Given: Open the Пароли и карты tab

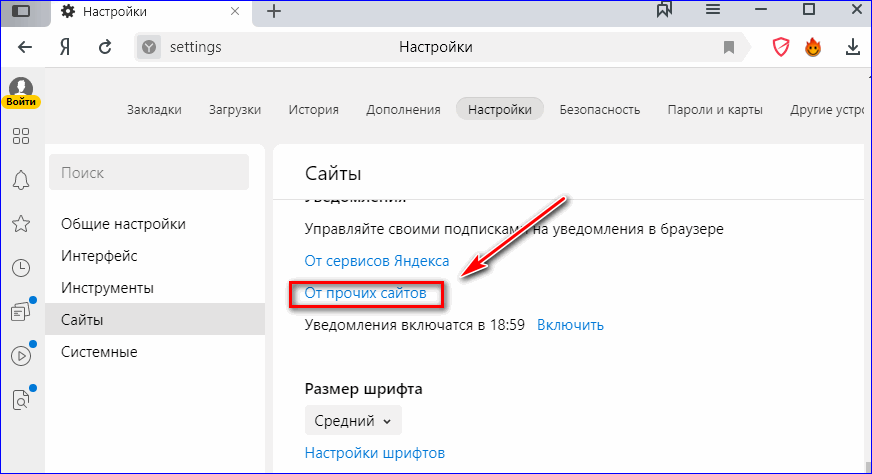Looking at the screenshot, I should (715, 110).
